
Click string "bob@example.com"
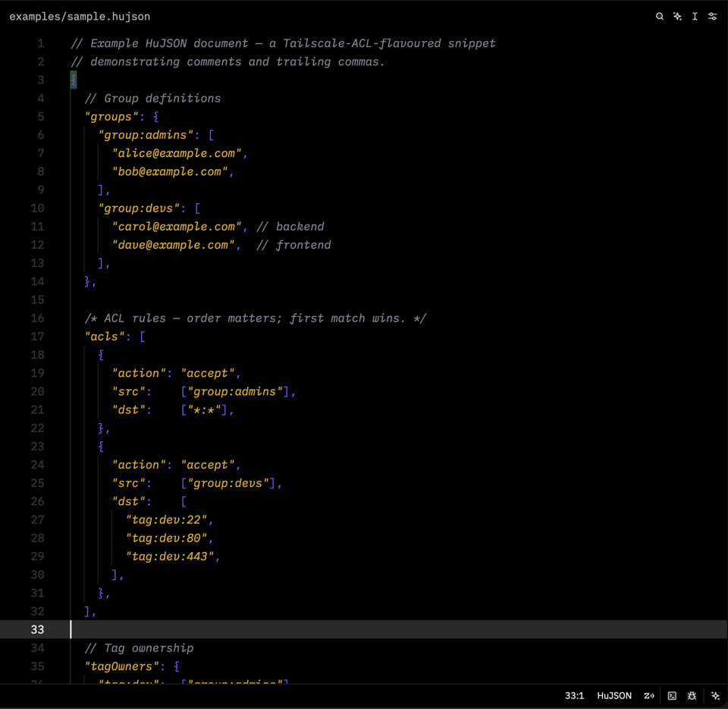170,172
